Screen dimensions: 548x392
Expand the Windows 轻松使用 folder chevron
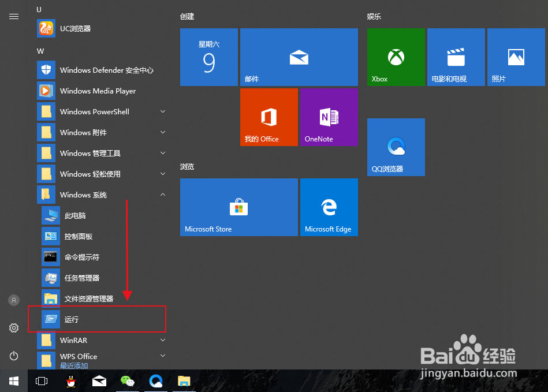coord(163,174)
